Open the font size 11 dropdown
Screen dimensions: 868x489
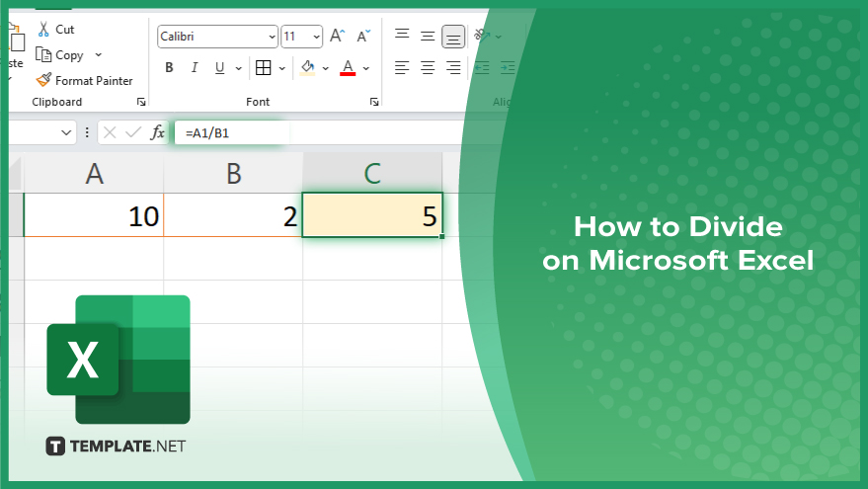(317, 37)
